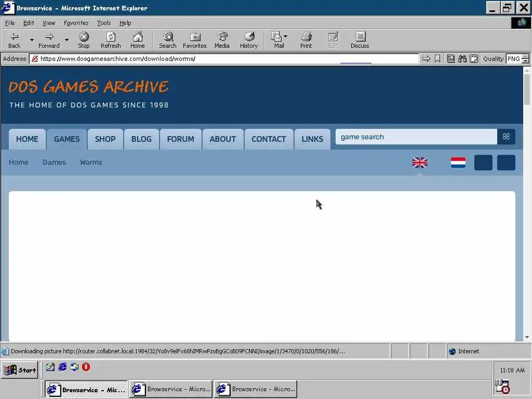Click the Home breadcrumb link
The image size is (532, 399).
[19, 162]
